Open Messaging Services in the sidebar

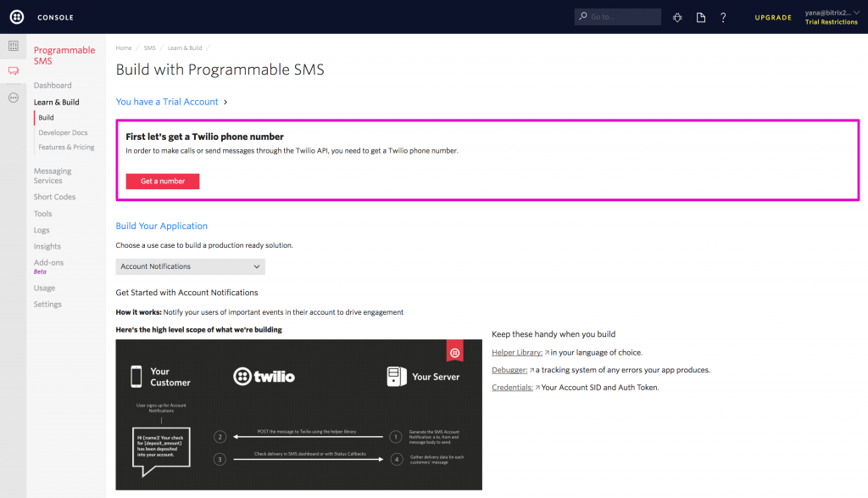tap(53, 176)
